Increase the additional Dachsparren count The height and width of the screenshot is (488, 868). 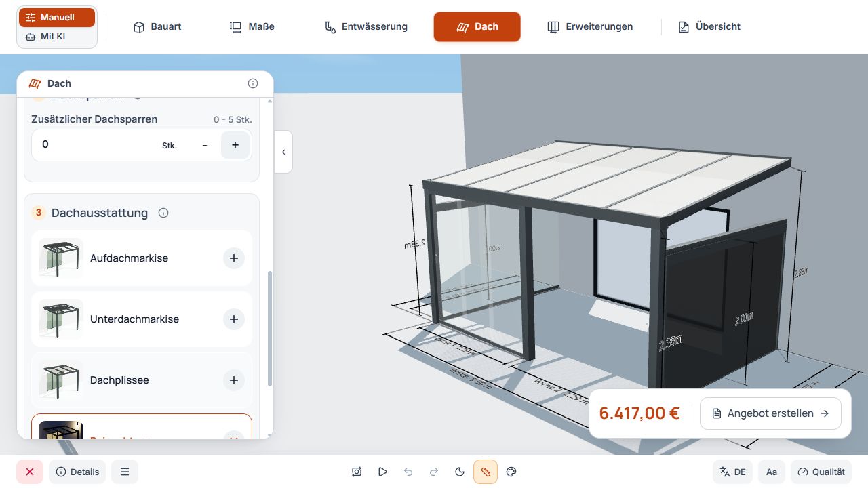[x=235, y=145]
